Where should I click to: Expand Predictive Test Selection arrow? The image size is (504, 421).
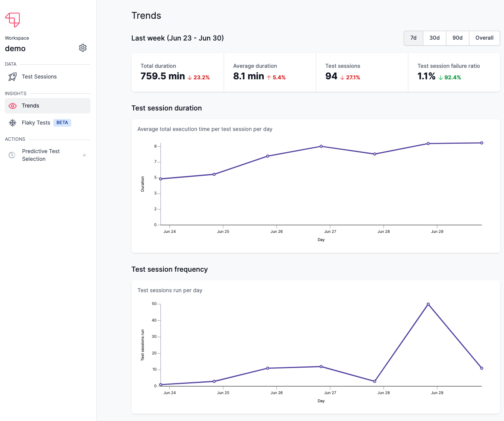pyautogui.click(x=85, y=155)
